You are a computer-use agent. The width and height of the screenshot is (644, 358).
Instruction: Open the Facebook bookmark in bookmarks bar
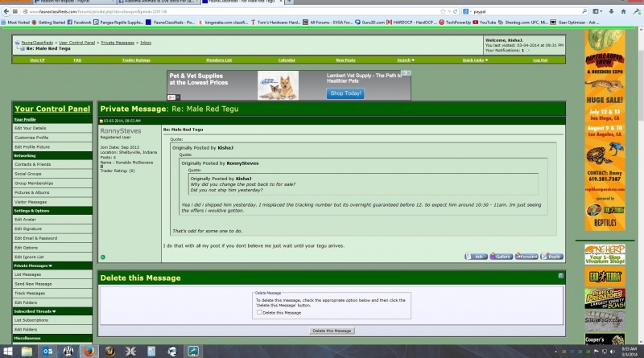pyautogui.click(x=79, y=23)
